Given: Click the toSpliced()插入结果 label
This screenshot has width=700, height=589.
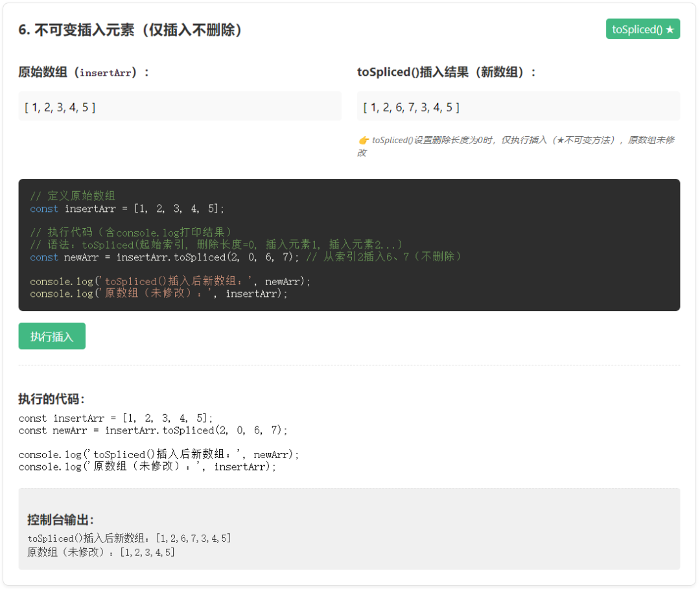Looking at the screenshot, I should (446, 73).
